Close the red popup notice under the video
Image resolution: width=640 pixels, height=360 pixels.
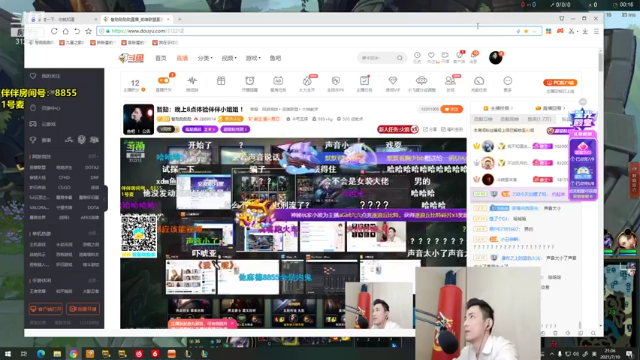pyautogui.click(x=232, y=323)
